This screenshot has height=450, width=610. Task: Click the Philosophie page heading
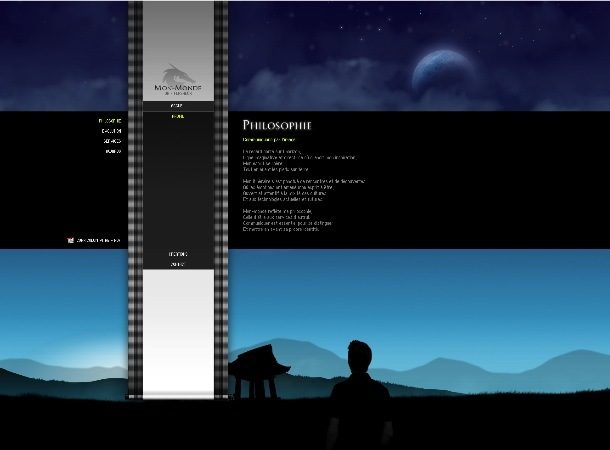point(277,124)
